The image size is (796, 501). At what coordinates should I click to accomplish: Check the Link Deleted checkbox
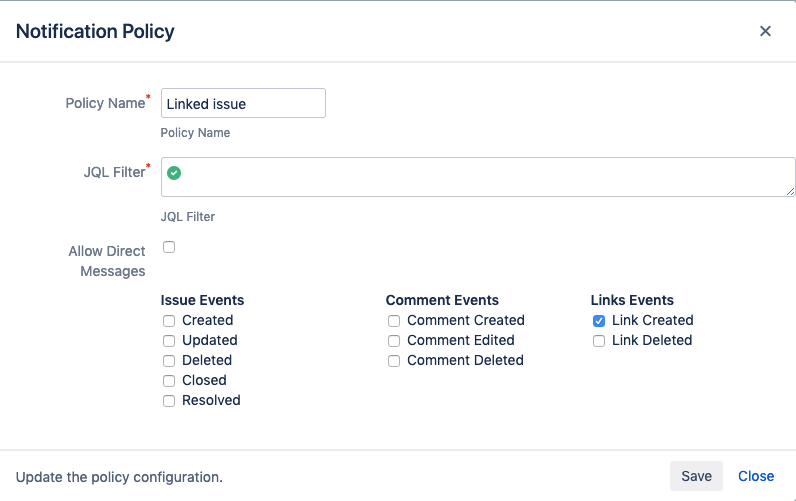(x=599, y=341)
